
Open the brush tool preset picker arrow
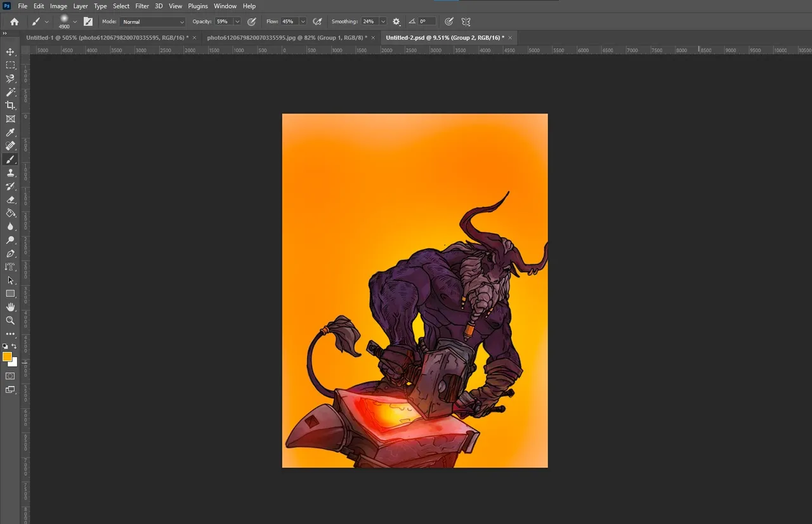[x=46, y=22]
